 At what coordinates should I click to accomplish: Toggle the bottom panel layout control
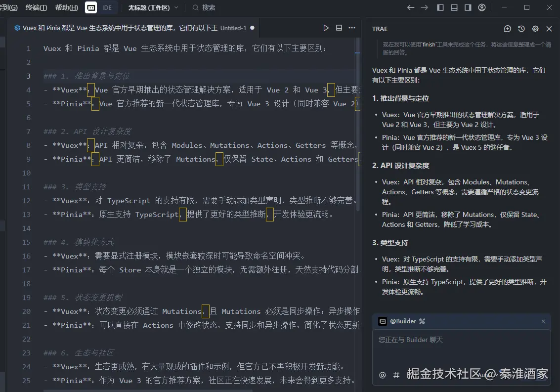tap(453, 7)
